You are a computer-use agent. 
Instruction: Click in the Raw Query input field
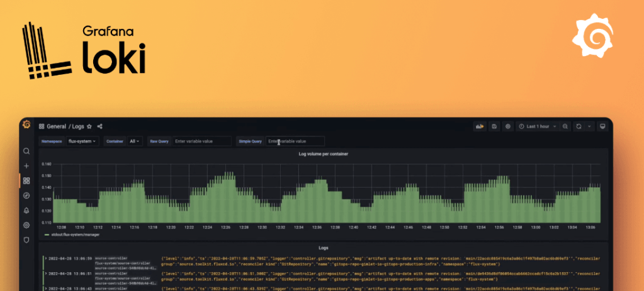[201, 141]
